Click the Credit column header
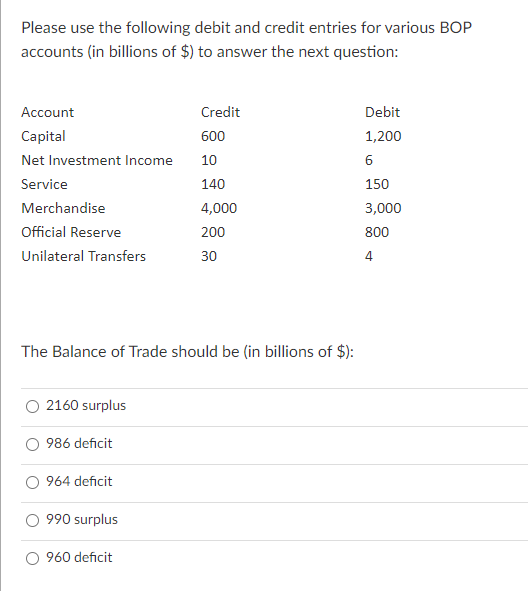 220,112
